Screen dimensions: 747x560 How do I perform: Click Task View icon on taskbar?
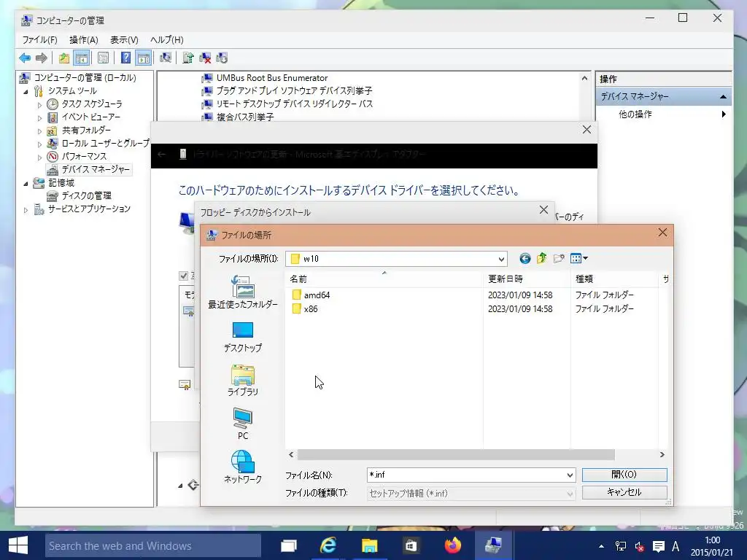(288, 545)
